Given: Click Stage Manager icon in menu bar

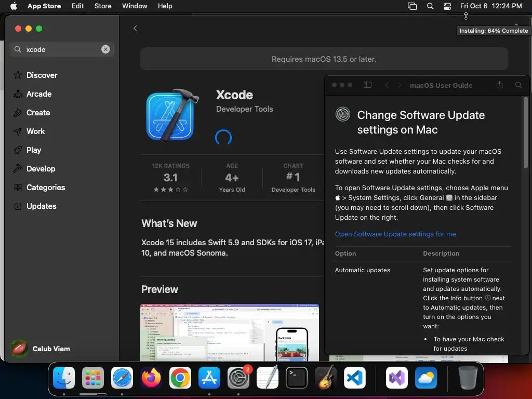Looking at the screenshot, I should pyautogui.click(x=412, y=6).
